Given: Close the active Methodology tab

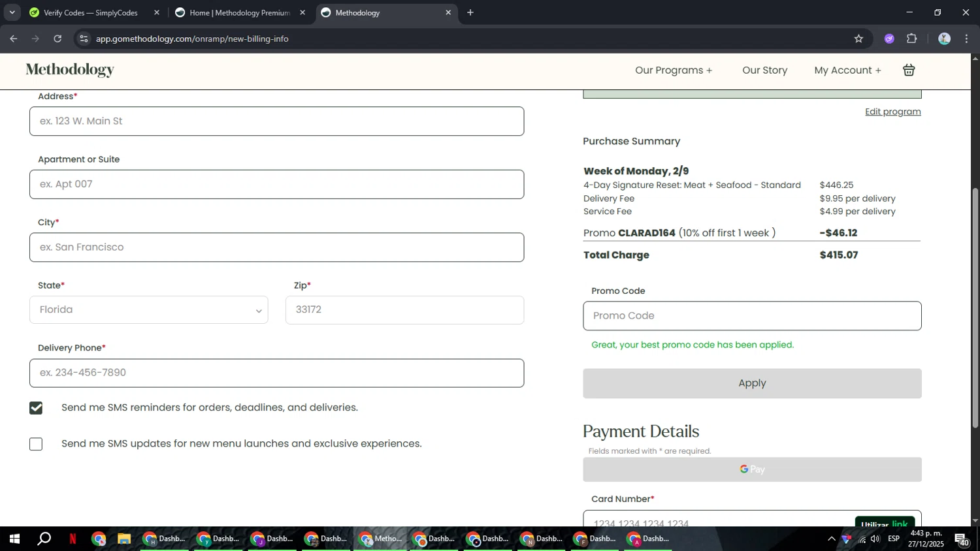Looking at the screenshot, I should (448, 12).
